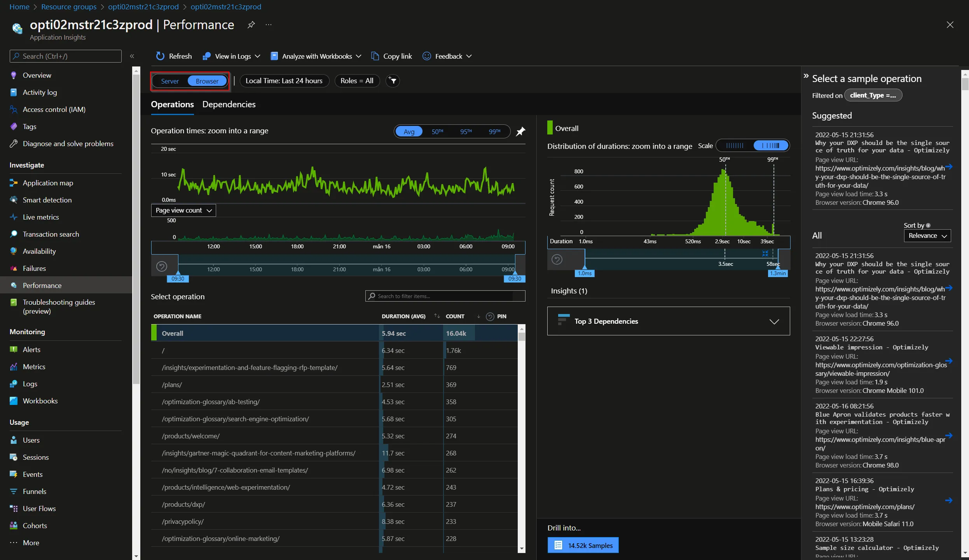Open Availability in sidebar
Viewport: 969px width, 560px height.
tap(39, 251)
